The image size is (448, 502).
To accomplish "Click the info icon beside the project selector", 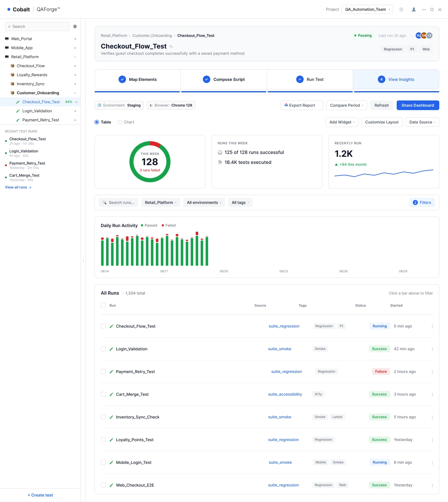I will pos(401,9).
